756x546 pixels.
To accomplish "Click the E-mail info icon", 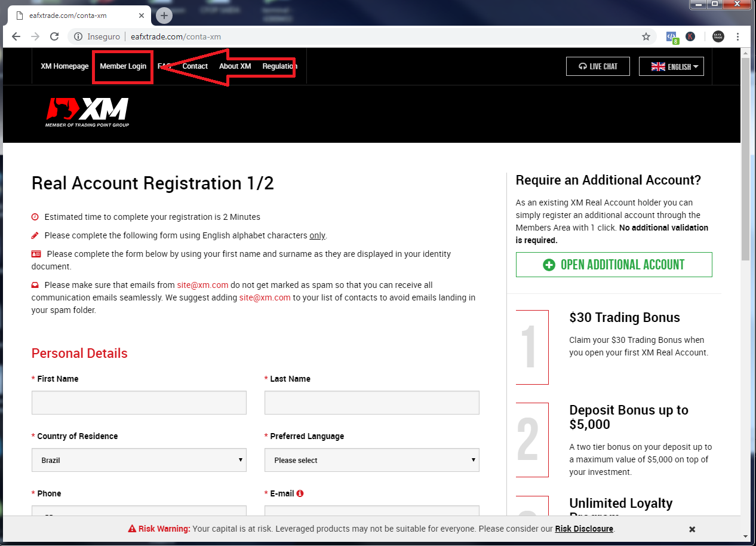I will tap(300, 493).
